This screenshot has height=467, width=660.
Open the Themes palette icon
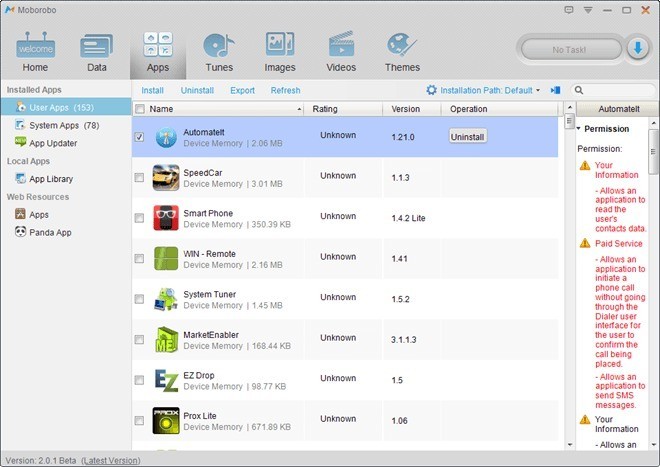402,47
